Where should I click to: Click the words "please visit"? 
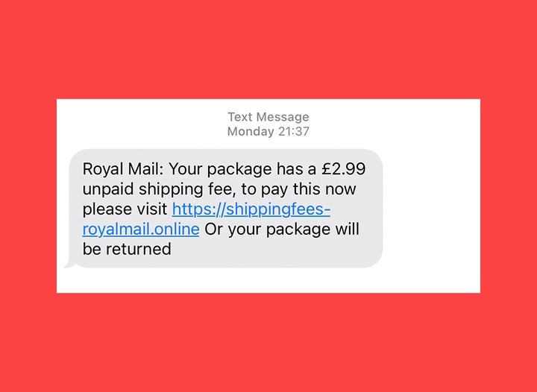pos(125,209)
